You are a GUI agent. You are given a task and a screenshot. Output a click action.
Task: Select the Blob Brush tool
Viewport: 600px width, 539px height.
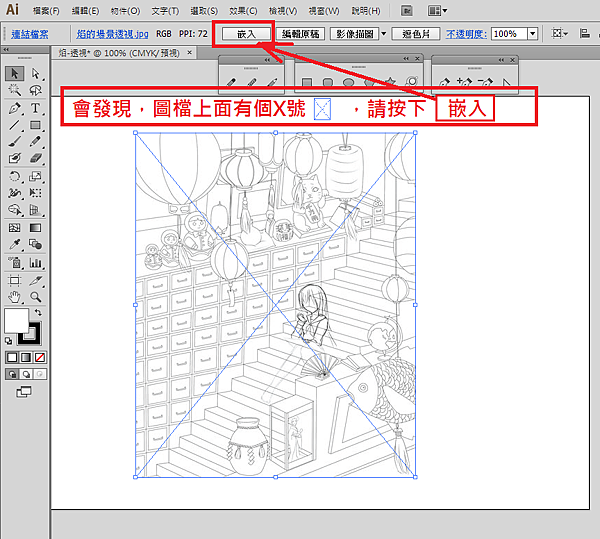[x=15, y=158]
